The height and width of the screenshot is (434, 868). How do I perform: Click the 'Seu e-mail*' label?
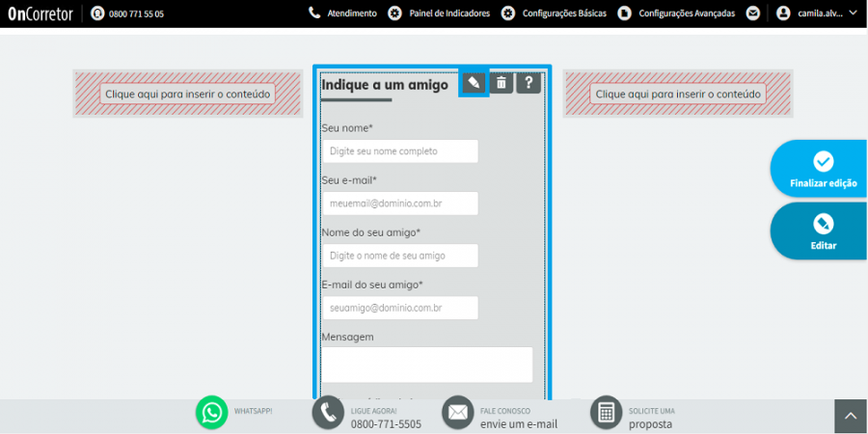coord(349,180)
